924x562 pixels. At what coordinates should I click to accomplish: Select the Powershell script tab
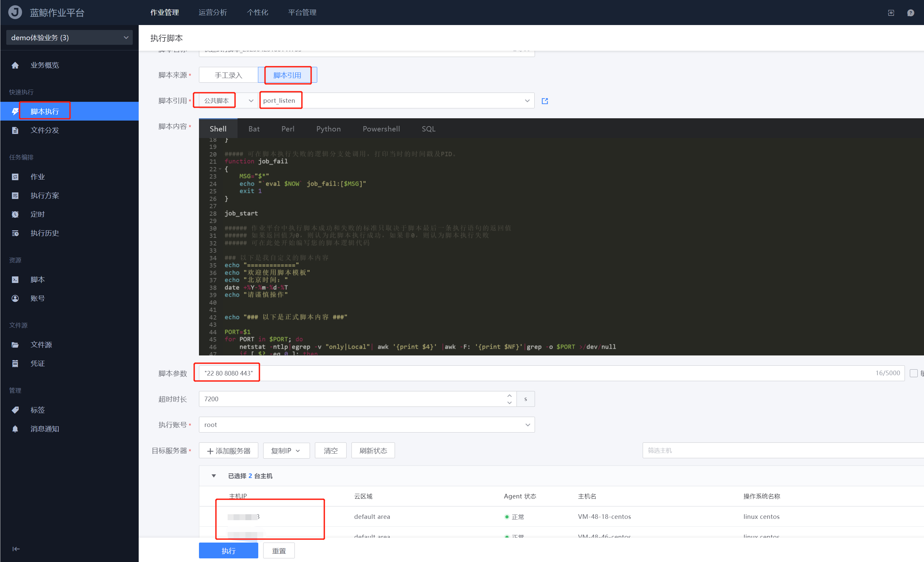pos(381,128)
